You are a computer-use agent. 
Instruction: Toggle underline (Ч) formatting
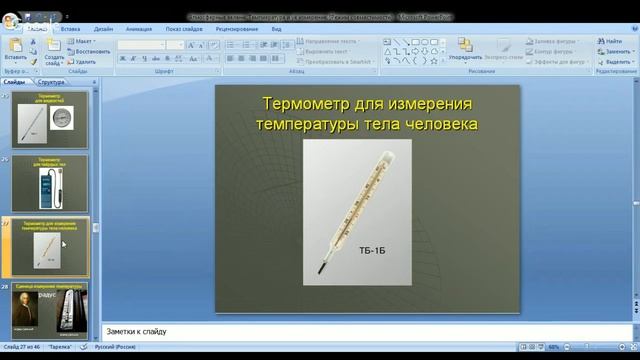click(x=144, y=59)
